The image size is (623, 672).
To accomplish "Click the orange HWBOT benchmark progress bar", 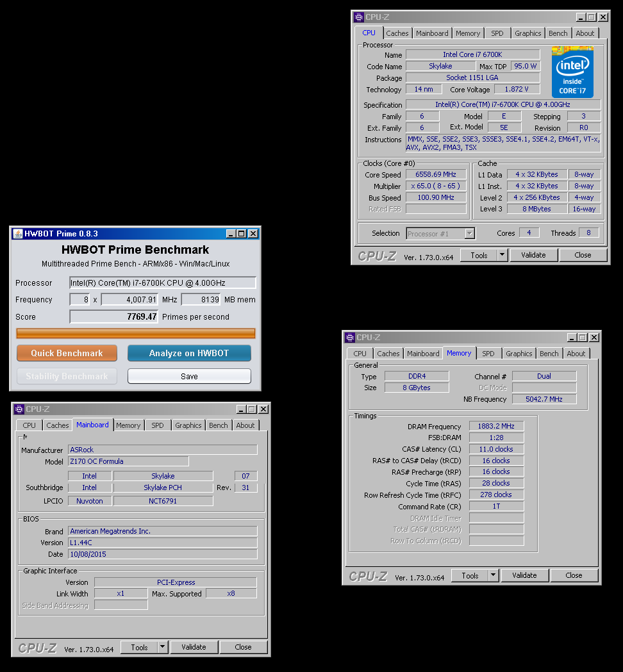I will point(135,333).
